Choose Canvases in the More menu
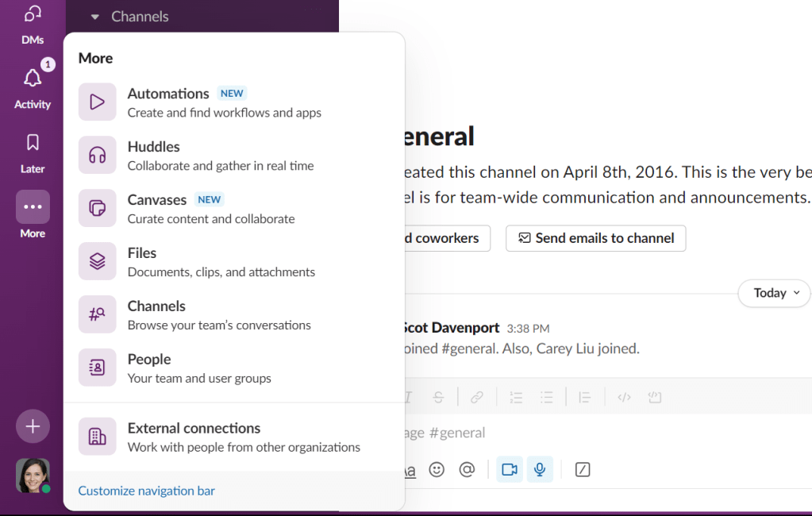Image resolution: width=812 pixels, height=516 pixels. click(233, 208)
